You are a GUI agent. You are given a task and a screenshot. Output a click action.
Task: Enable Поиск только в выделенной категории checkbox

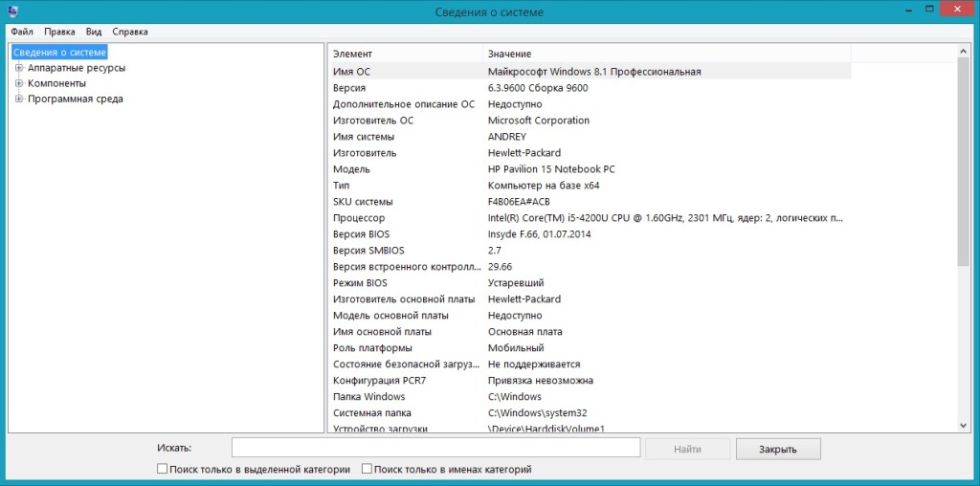[x=163, y=469]
